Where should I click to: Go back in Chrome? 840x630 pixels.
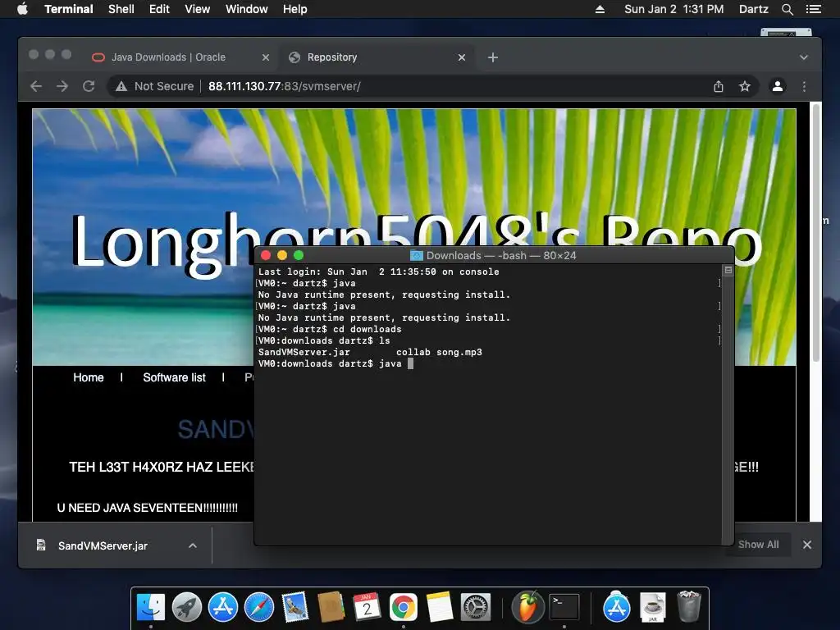point(36,86)
